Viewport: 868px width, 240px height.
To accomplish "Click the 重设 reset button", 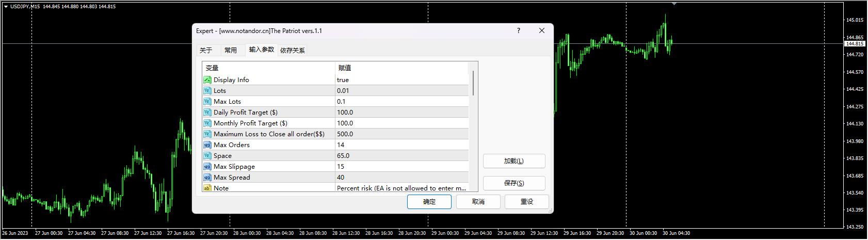I will pyautogui.click(x=526, y=202).
